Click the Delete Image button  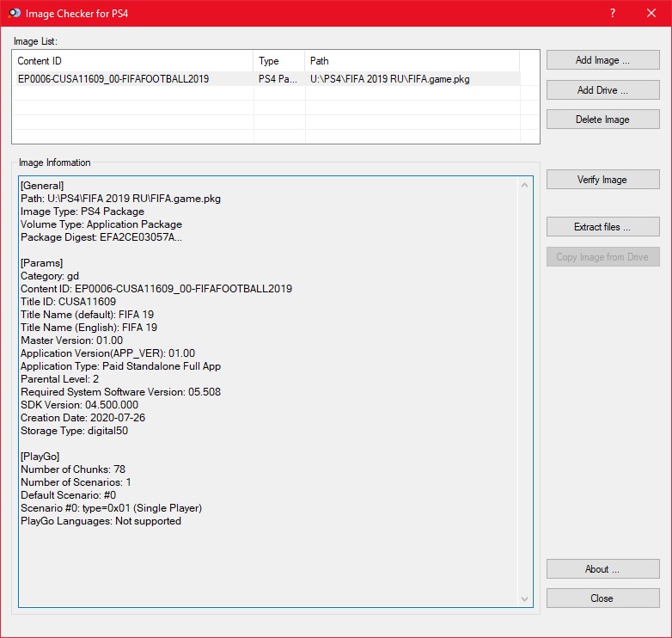coord(602,120)
